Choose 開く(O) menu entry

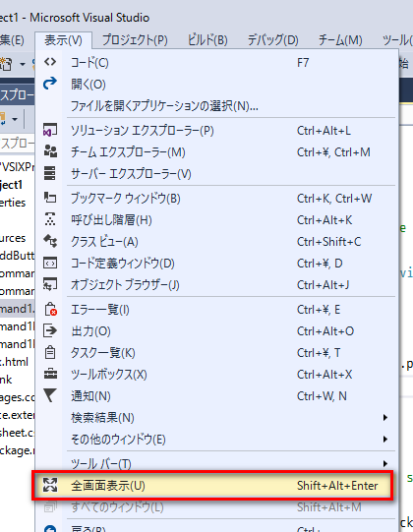click(217, 84)
